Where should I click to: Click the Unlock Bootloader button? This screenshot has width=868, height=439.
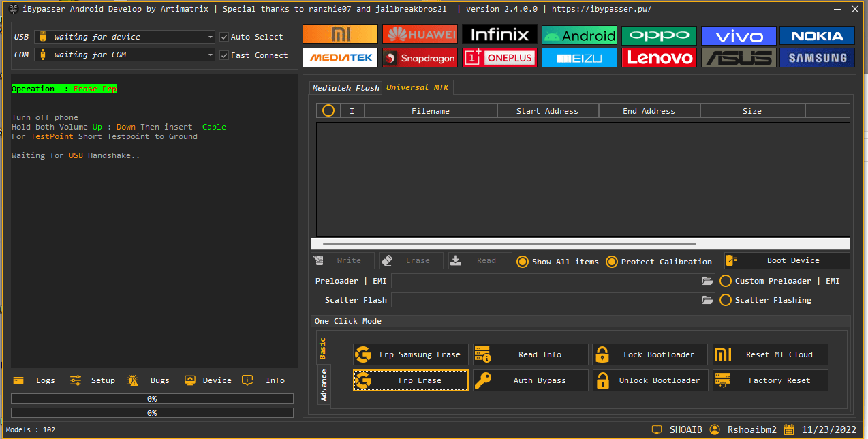tap(650, 380)
